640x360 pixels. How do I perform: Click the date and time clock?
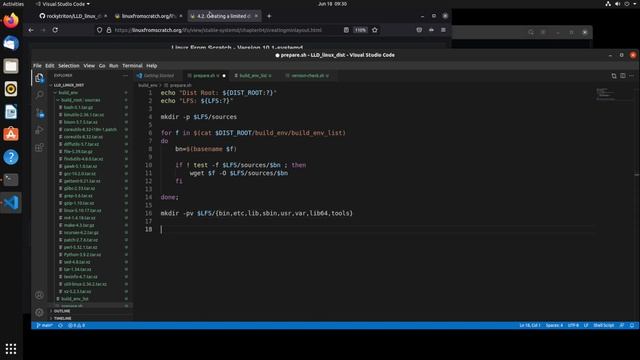[332, 4]
